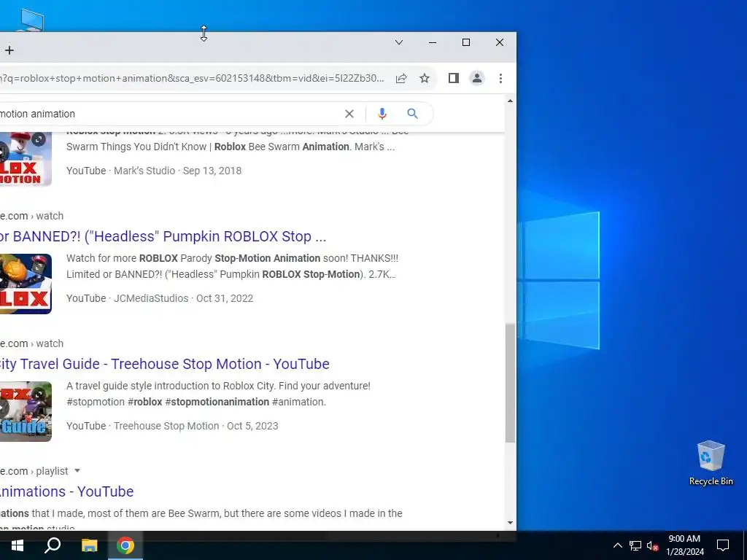Close the Chrome window
The width and height of the screenshot is (747, 560).
tap(499, 42)
